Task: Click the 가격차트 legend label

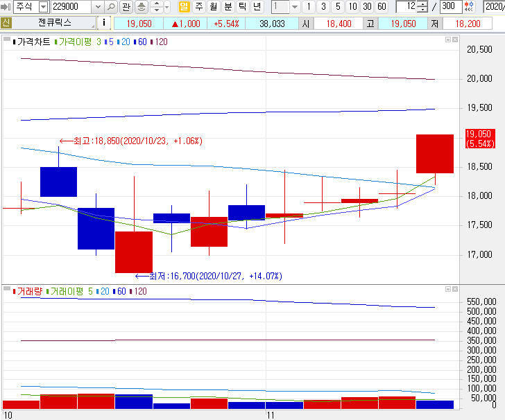Action: pos(33,42)
